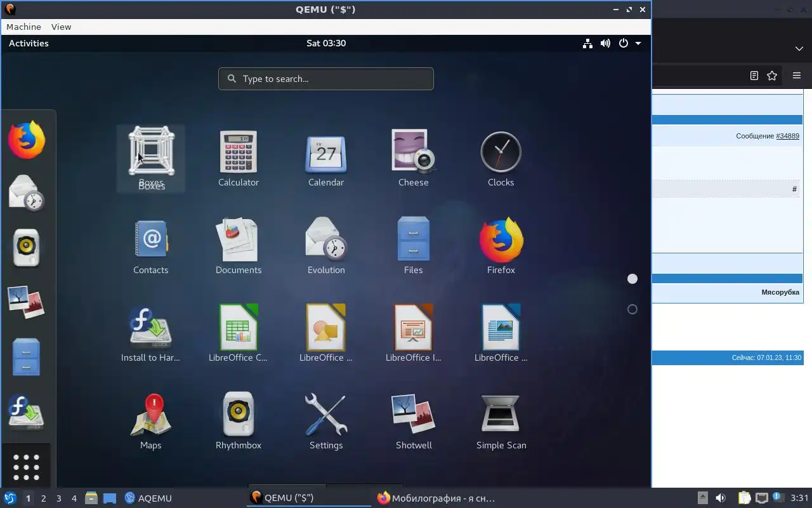
Task: Open the Boxes application
Action: [x=151, y=158]
